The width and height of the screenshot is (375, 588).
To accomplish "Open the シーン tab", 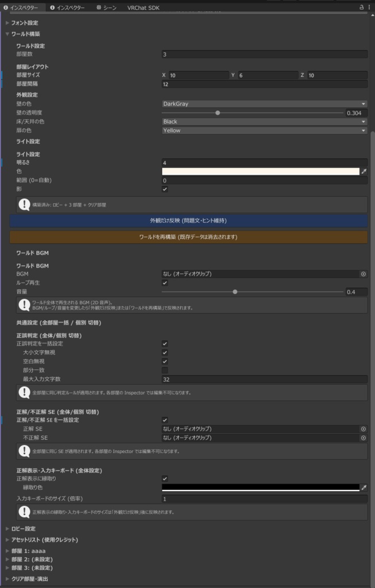I will pos(106,7).
